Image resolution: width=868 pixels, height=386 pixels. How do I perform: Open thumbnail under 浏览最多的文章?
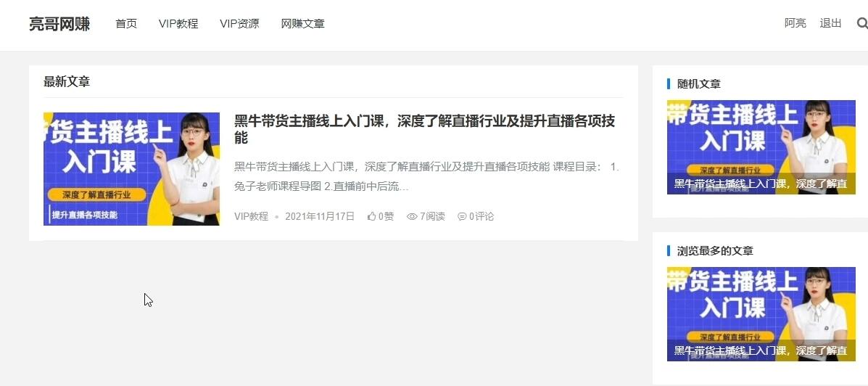(x=761, y=314)
